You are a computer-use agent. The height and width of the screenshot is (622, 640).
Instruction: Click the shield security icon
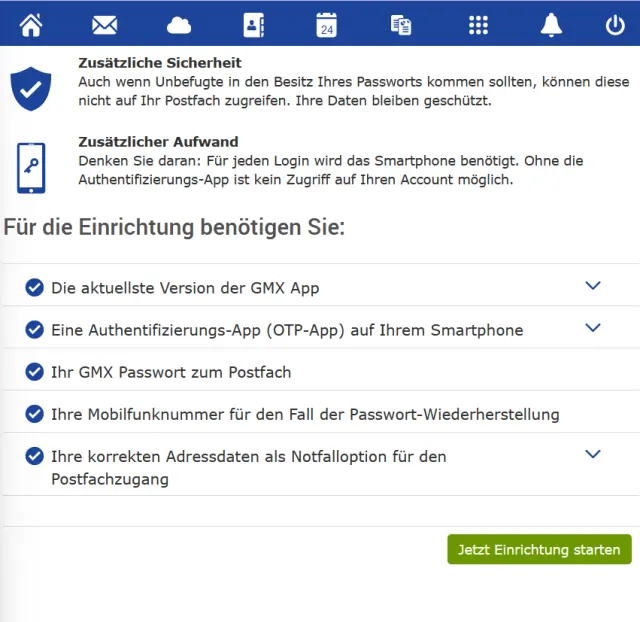click(x=31, y=88)
